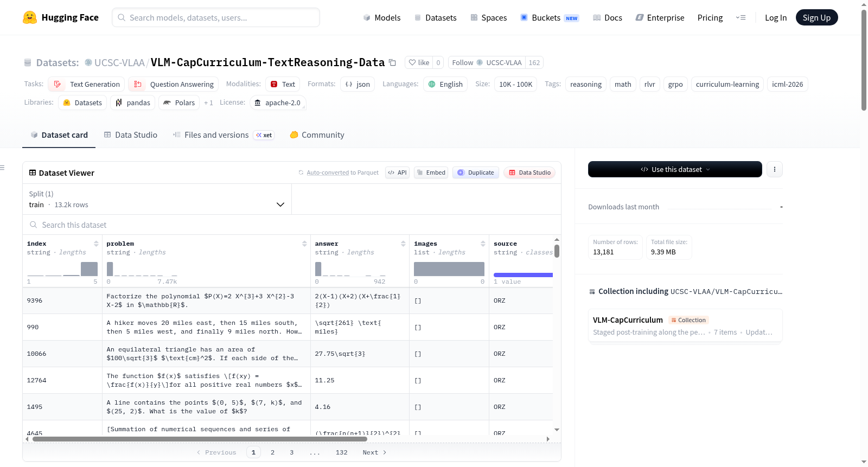Click the json format tag
The width and height of the screenshot is (868, 467).
tap(358, 85)
